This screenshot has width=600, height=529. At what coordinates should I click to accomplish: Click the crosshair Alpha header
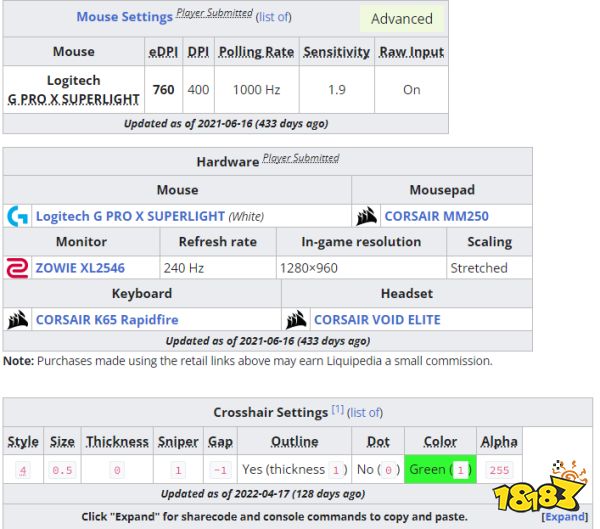click(499, 442)
